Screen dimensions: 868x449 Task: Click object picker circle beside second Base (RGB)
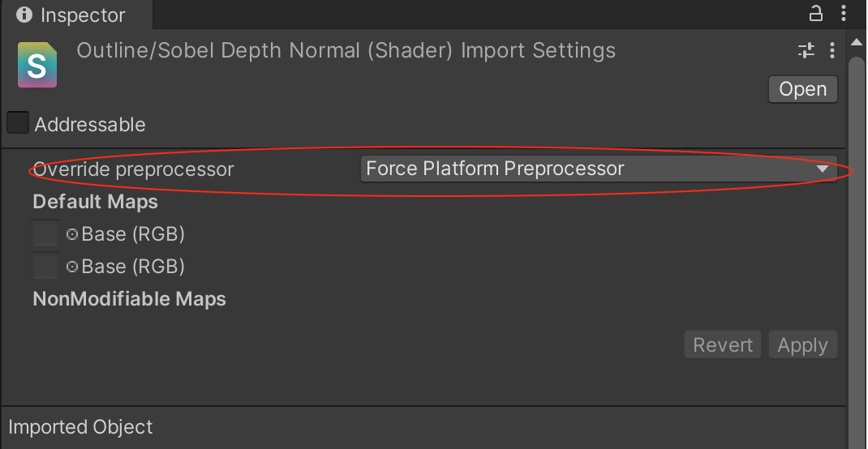click(x=72, y=267)
